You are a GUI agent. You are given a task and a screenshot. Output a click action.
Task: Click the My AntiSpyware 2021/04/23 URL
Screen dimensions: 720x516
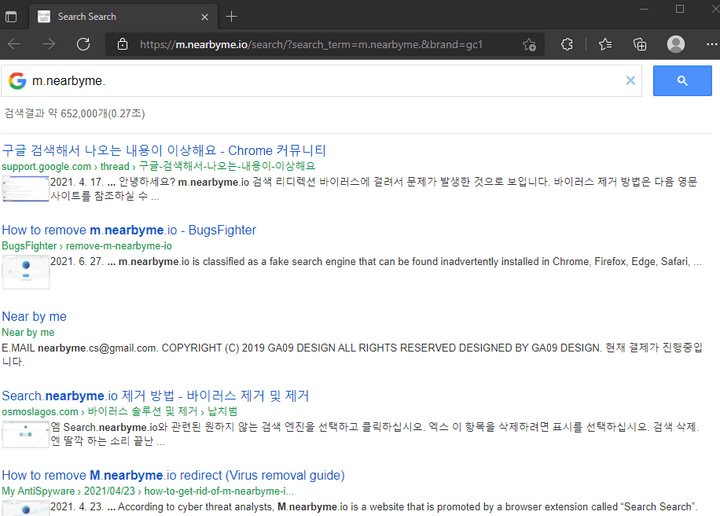tap(147, 491)
